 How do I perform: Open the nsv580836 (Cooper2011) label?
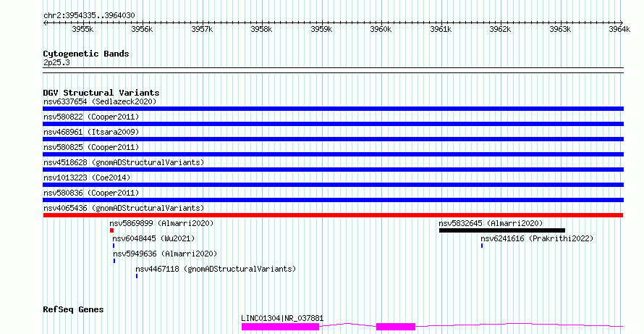pyautogui.click(x=91, y=193)
